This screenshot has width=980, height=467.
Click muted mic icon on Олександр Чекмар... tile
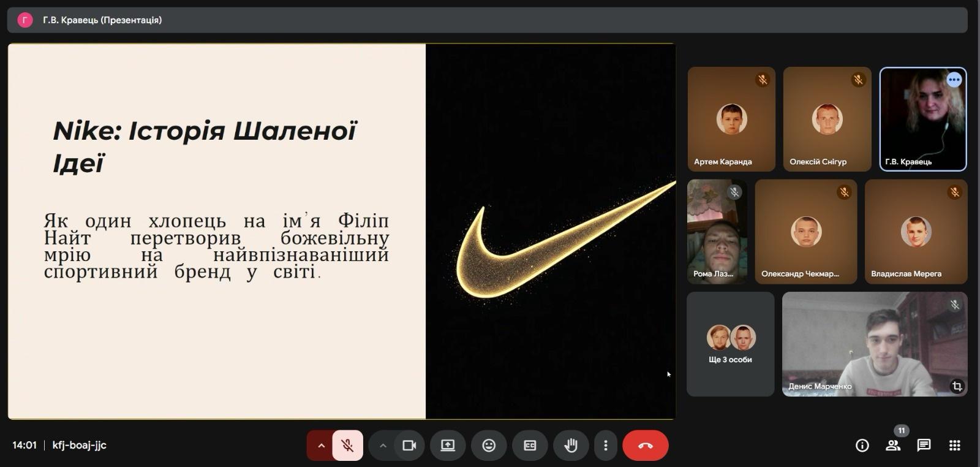pos(845,192)
